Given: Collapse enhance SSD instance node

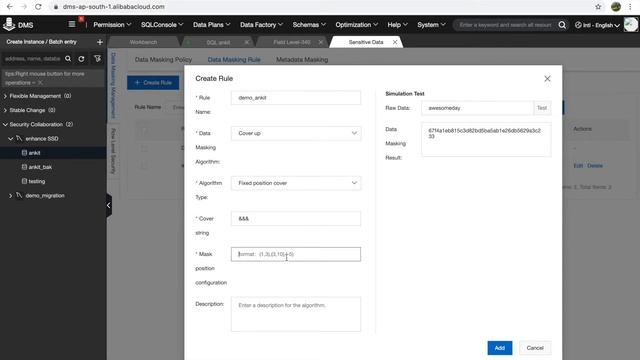Looking at the screenshot, I should click(x=11, y=139).
